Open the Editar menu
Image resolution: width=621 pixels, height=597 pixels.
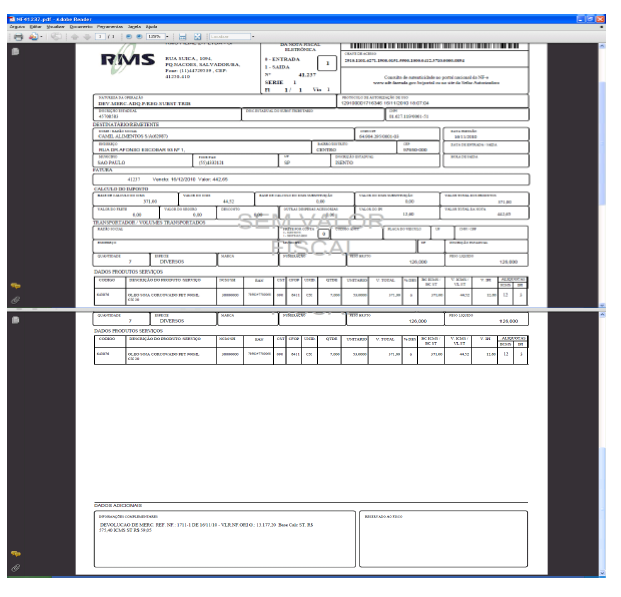click(x=35, y=27)
